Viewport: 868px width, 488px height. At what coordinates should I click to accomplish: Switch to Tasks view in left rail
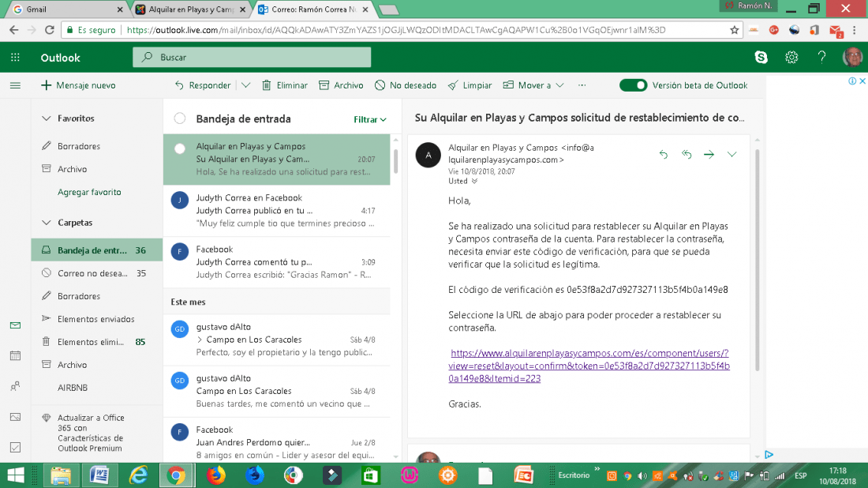[x=15, y=447]
